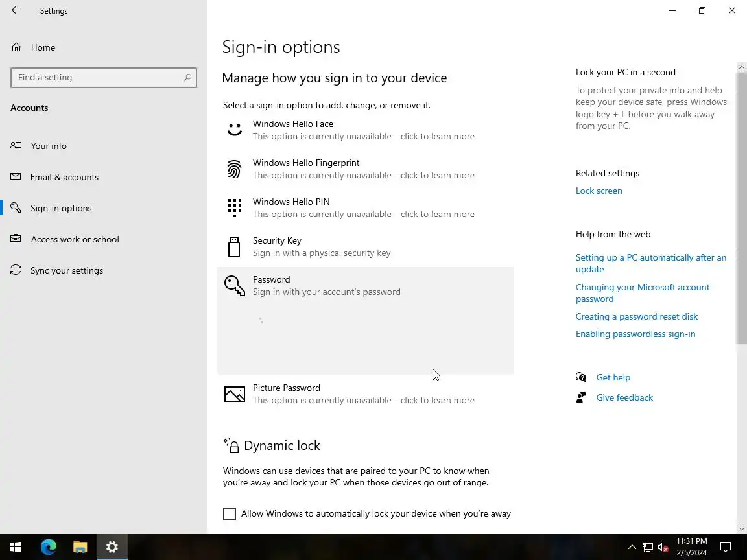The image size is (747, 560).
Task: Click the Get help link
Action: [613, 377]
